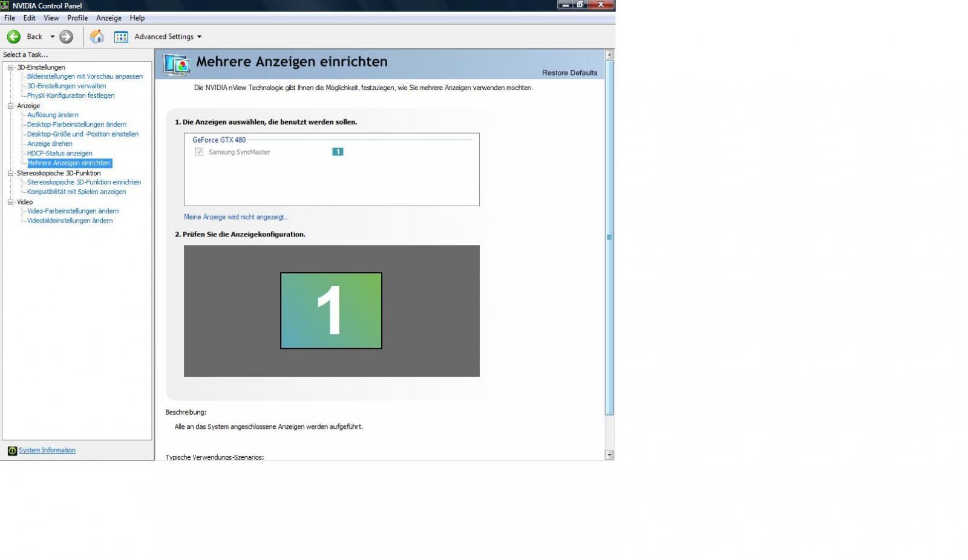
Task: Click the 'GeForce GTX 480' group label
Action: (219, 140)
